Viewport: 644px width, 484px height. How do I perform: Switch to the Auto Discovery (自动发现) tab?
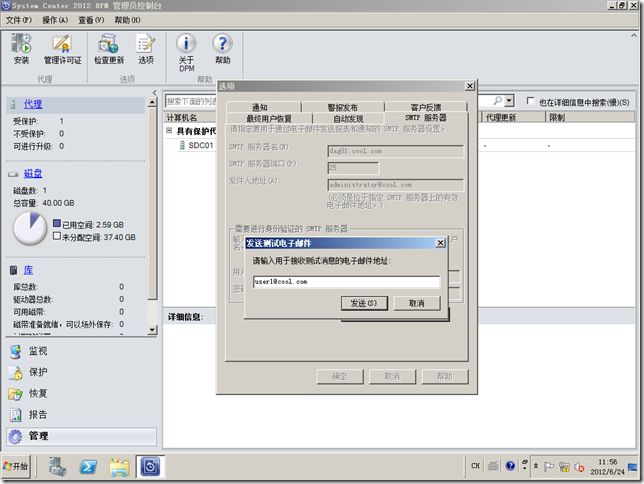348,119
